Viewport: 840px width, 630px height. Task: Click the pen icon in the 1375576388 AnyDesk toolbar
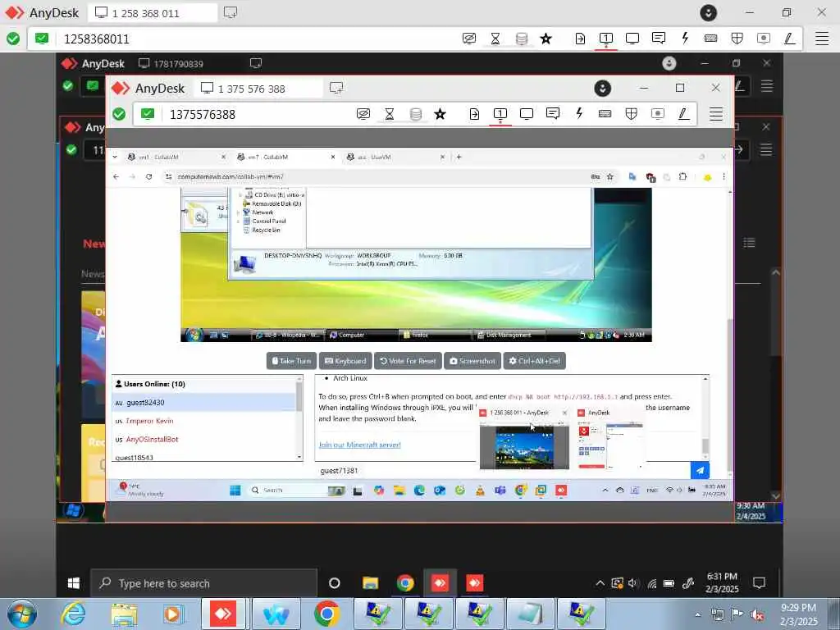[683, 114]
